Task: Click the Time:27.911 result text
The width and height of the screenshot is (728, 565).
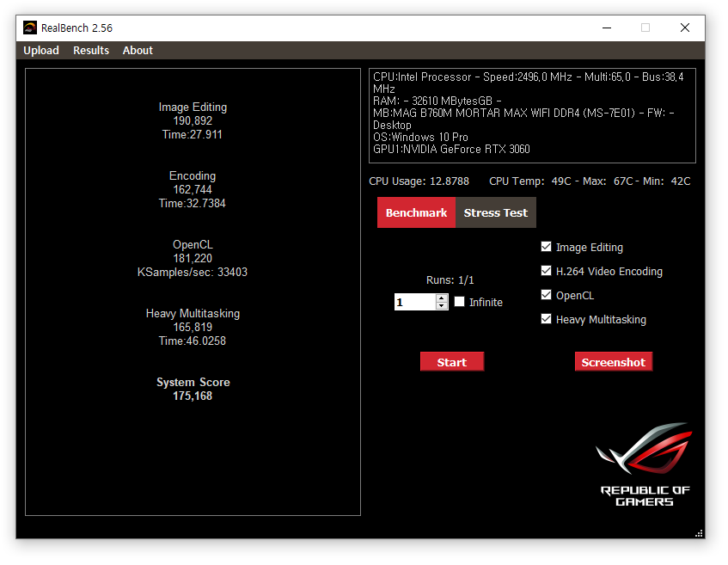Action: [x=193, y=135]
